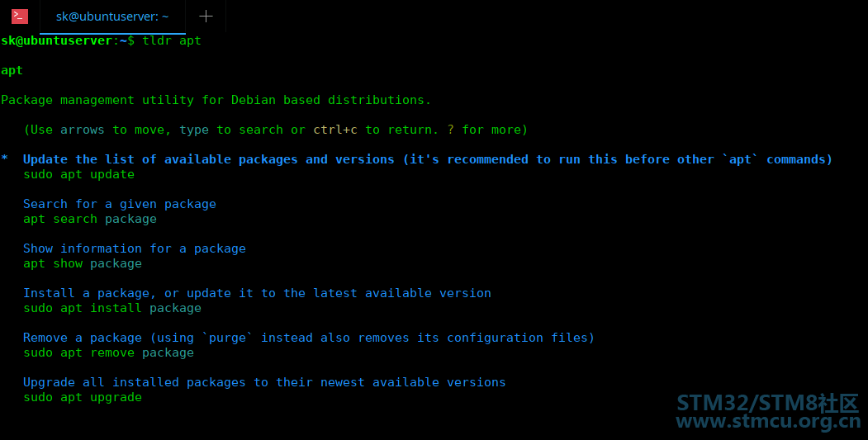The height and width of the screenshot is (440, 868).
Task: Click the 'sudo apt remove package' command
Action: [108, 352]
